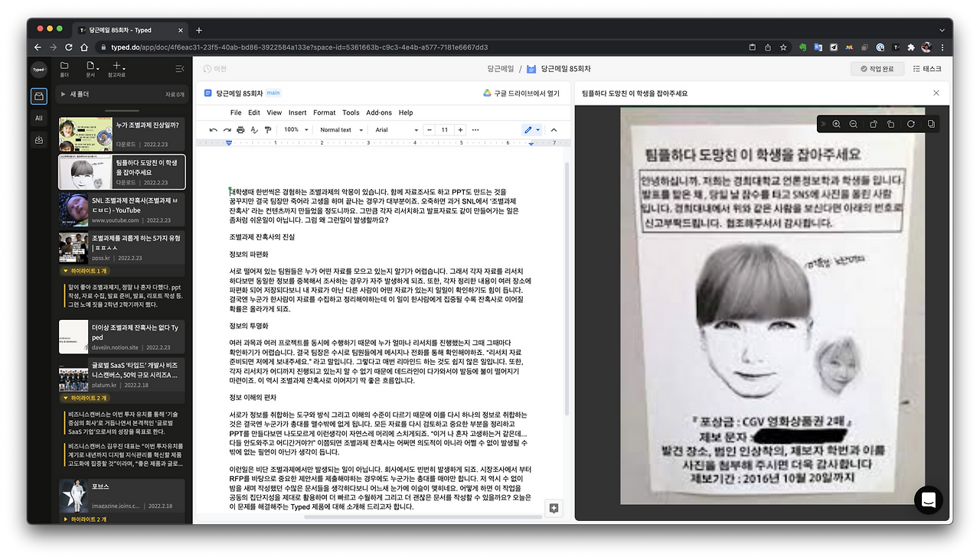Select the Paint format tool
The height and width of the screenshot is (560, 980).
pos(268,130)
